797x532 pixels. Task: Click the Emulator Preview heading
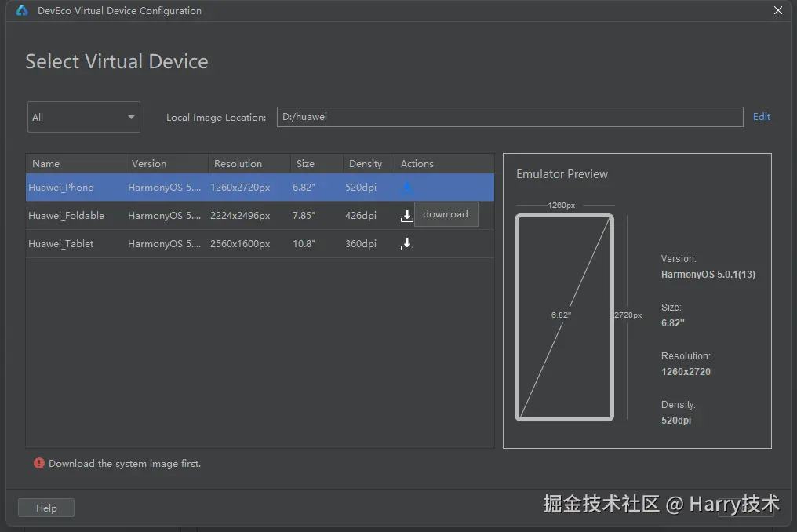pyautogui.click(x=562, y=174)
